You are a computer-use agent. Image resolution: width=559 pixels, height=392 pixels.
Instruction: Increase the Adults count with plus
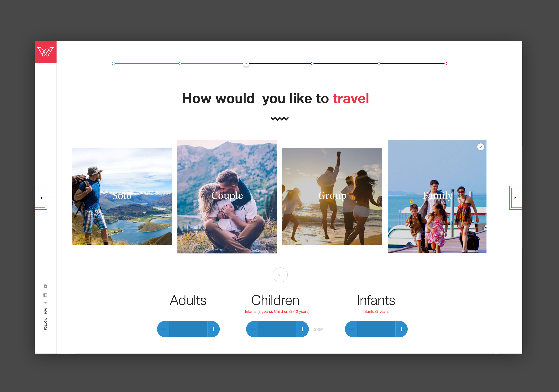tap(214, 329)
